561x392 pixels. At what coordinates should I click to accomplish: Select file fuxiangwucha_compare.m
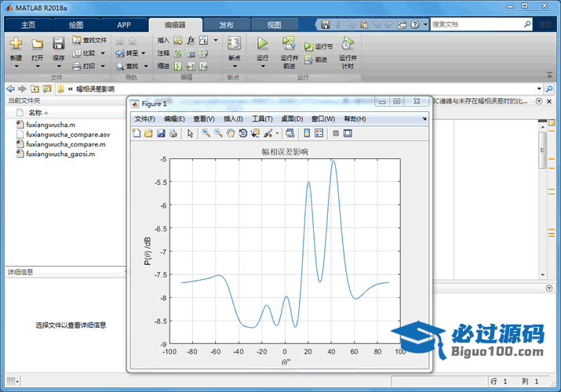61,144
